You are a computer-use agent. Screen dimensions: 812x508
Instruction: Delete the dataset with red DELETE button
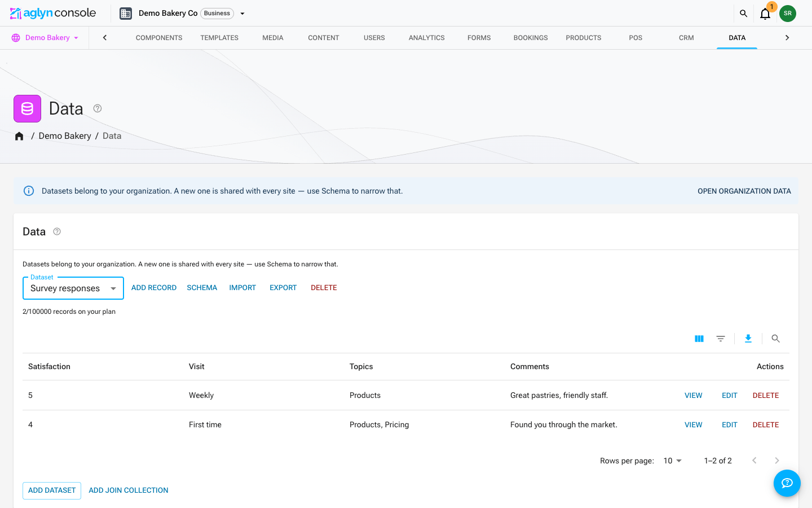324,288
